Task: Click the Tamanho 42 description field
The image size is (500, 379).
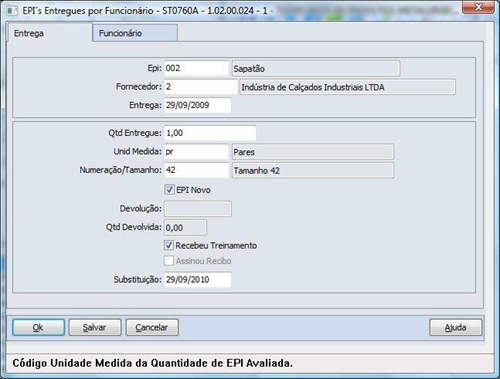Action: tap(313, 170)
